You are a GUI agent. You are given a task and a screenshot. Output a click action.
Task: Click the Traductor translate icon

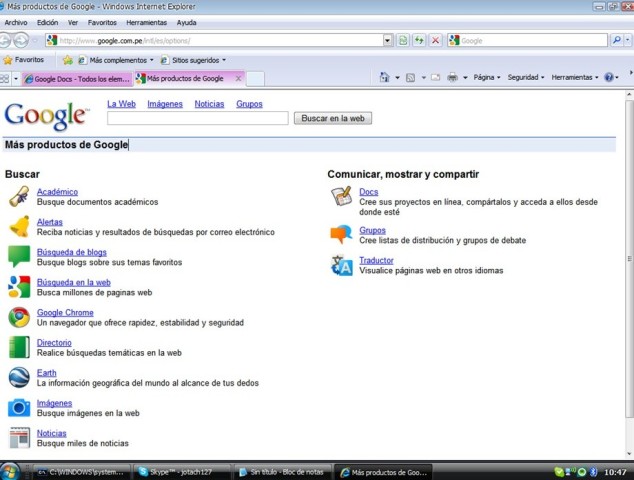(341, 265)
